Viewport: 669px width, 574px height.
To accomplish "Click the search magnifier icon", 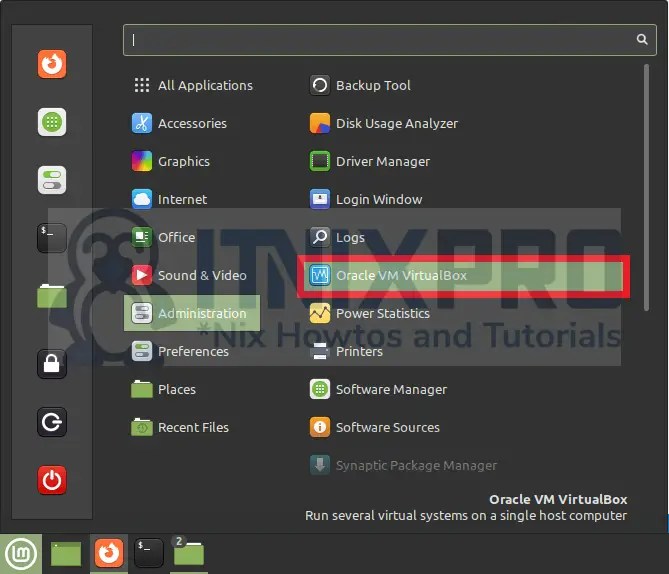I will [x=642, y=39].
